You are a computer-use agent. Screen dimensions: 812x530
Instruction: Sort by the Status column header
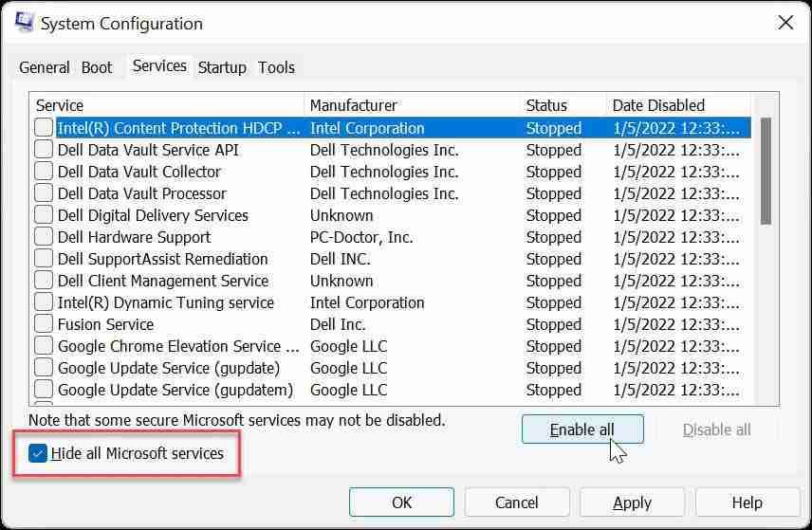(x=563, y=105)
